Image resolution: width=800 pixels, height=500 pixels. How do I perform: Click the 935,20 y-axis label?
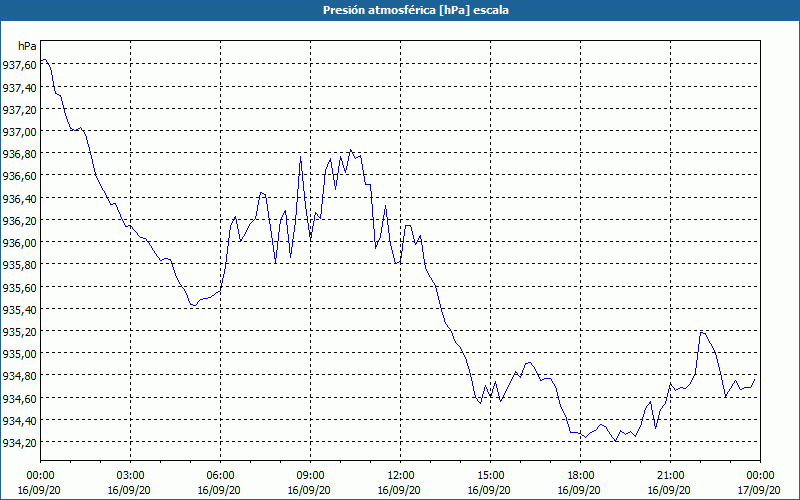[19, 331]
